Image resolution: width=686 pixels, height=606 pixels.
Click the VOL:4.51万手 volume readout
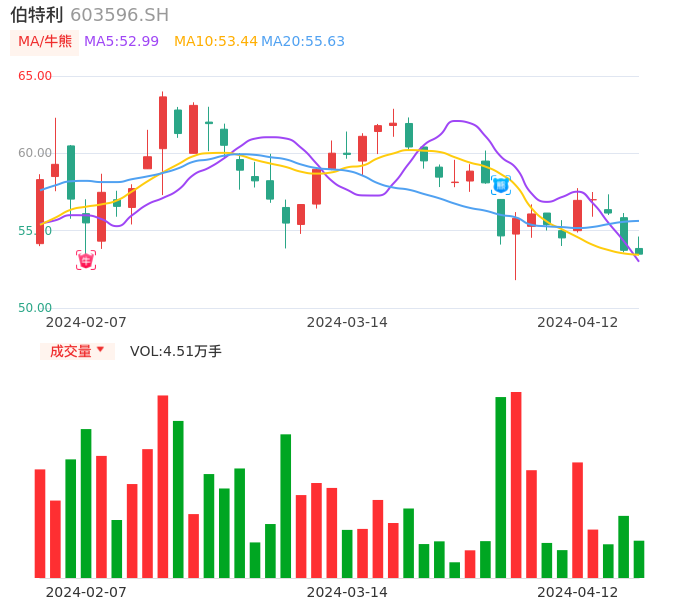point(176,351)
